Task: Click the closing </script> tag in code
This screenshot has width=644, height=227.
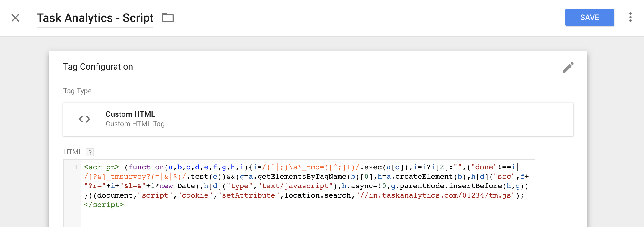Action: point(104,205)
